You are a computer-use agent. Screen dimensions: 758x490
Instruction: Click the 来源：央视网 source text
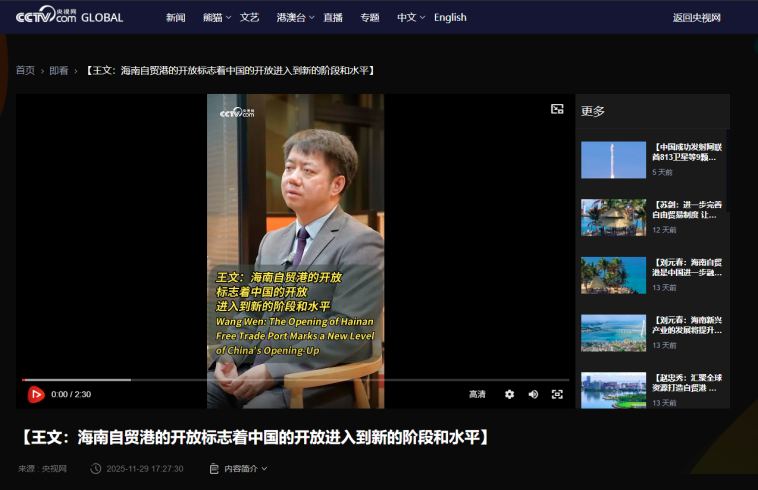pos(43,468)
